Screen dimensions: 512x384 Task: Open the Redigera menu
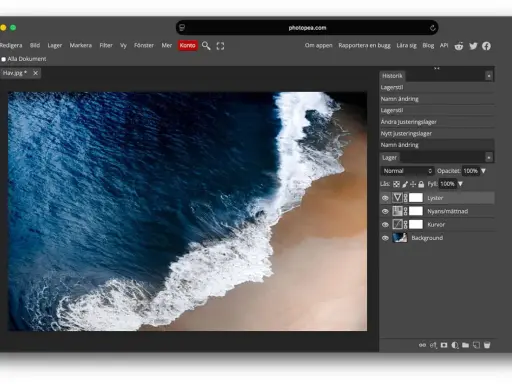point(11,45)
